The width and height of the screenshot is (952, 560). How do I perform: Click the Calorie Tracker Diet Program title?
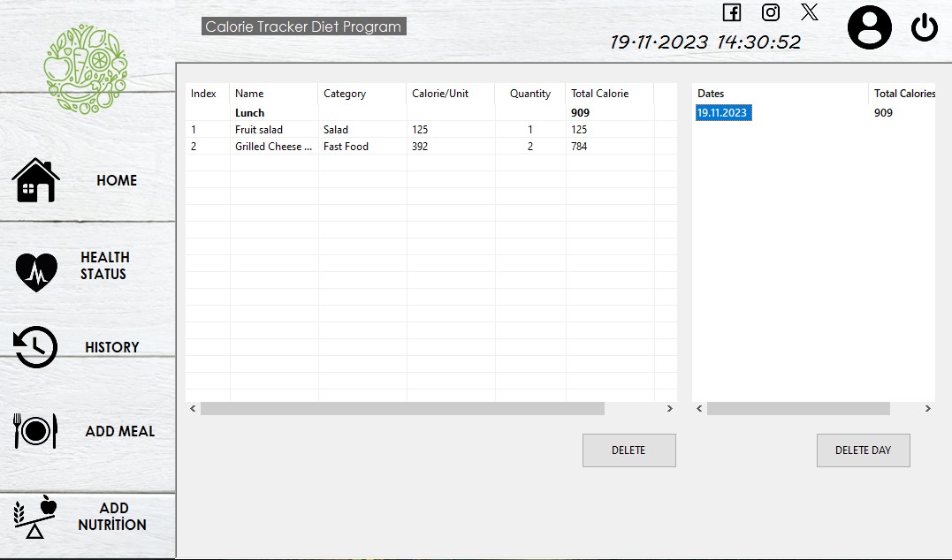click(303, 26)
